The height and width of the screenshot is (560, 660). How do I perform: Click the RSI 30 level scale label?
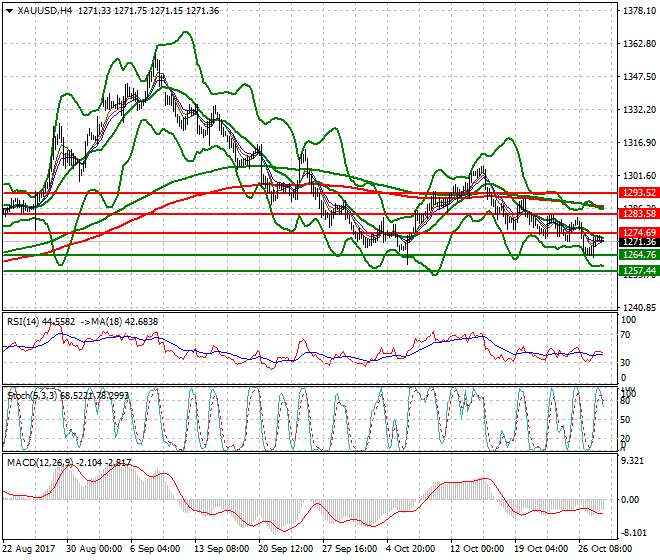click(625, 363)
